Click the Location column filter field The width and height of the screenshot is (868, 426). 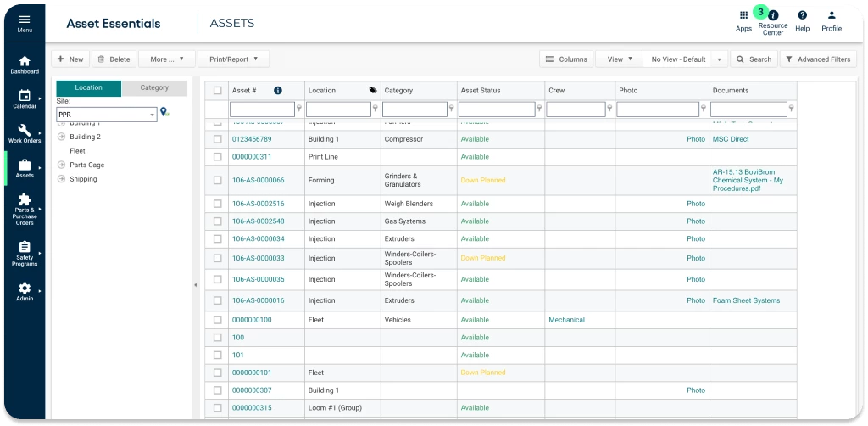coord(338,109)
